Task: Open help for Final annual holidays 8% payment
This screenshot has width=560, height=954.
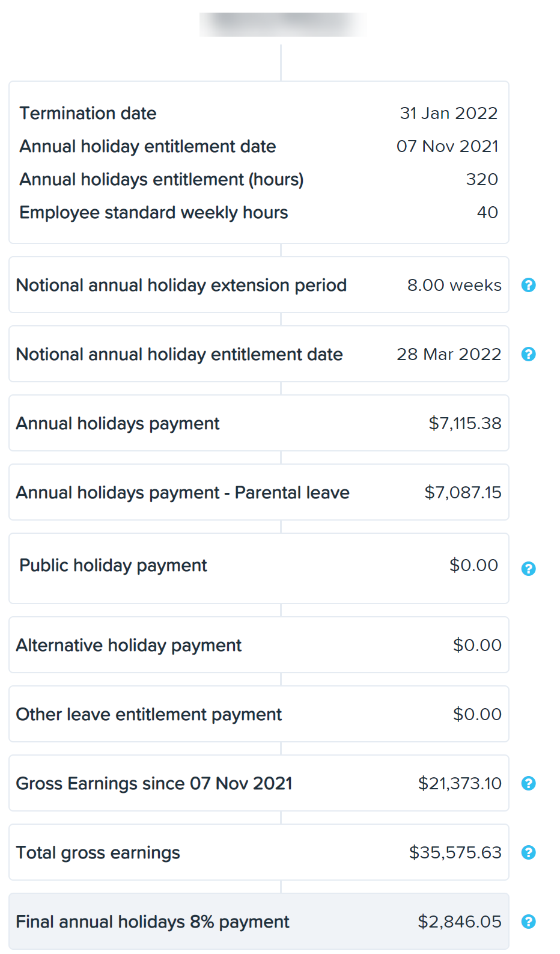Action: click(529, 922)
